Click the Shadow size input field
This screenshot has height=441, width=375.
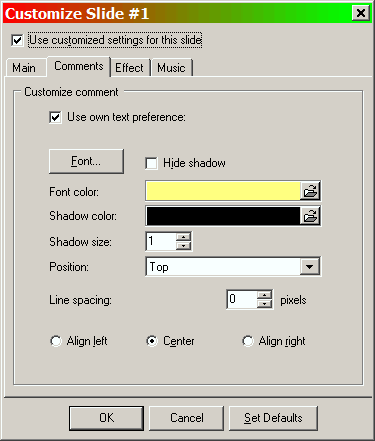(x=161, y=241)
